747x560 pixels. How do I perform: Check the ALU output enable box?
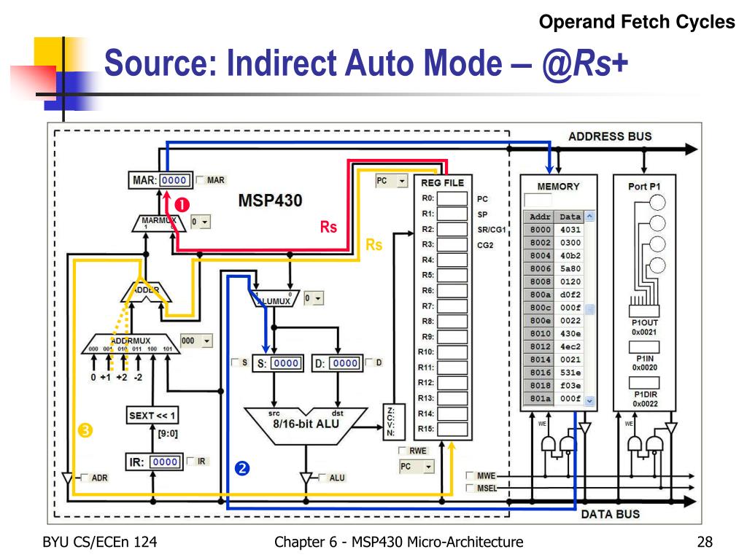[322, 477]
